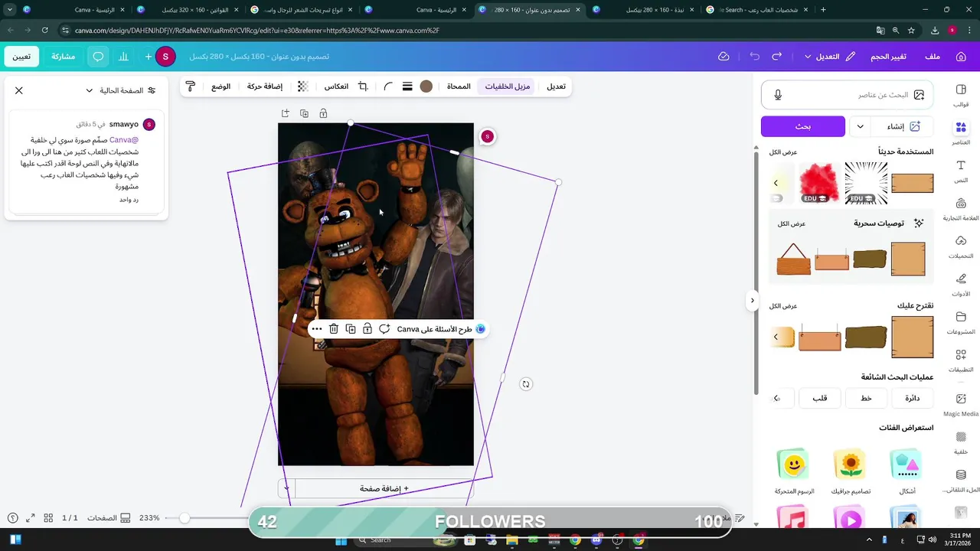Lock the page with the lock icon above canvas
The height and width of the screenshot is (551, 980).
[x=323, y=113]
